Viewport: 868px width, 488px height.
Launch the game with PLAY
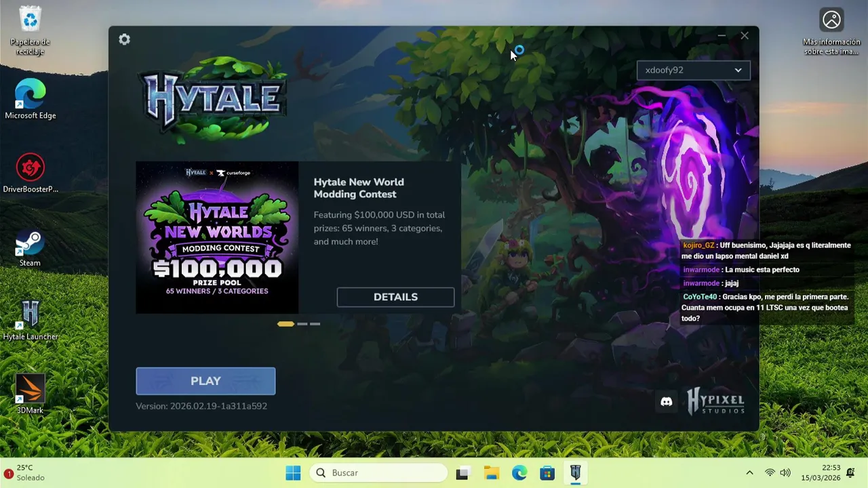coord(205,381)
